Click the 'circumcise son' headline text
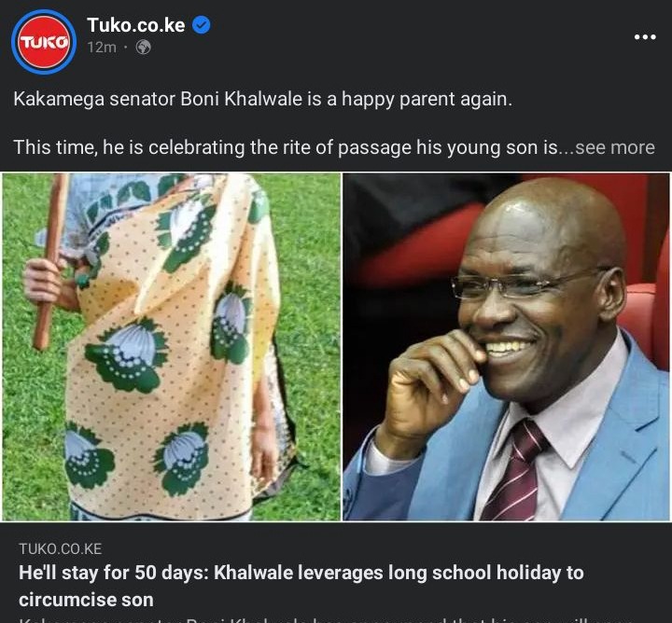Viewport: 672px width, 623px height. pyautogui.click(x=86, y=600)
